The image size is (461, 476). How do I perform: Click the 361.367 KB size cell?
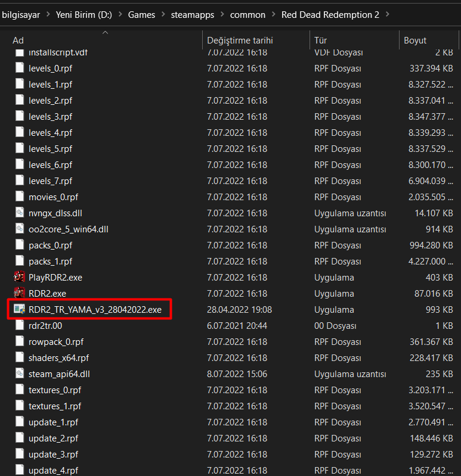coord(431,342)
